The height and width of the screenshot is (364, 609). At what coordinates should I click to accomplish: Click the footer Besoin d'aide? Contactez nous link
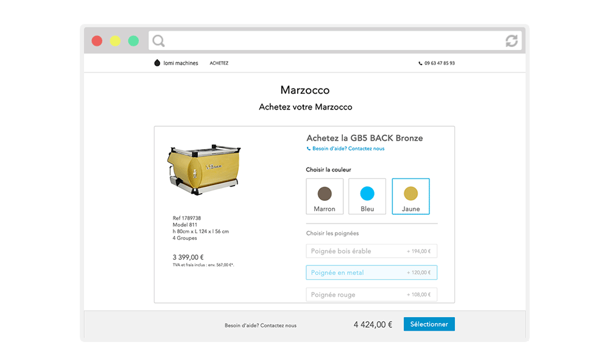click(x=261, y=326)
